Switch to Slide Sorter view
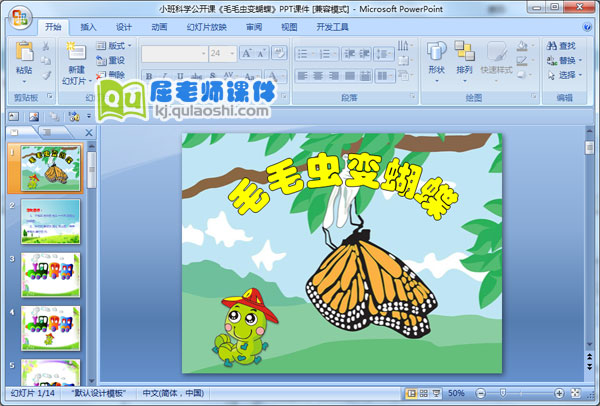The height and width of the screenshot is (406, 600). (424, 393)
